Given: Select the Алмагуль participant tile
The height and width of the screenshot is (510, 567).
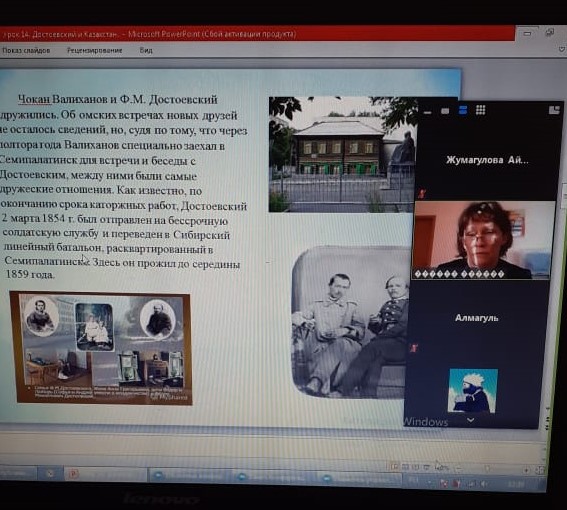Looking at the screenshot, I should [477, 318].
